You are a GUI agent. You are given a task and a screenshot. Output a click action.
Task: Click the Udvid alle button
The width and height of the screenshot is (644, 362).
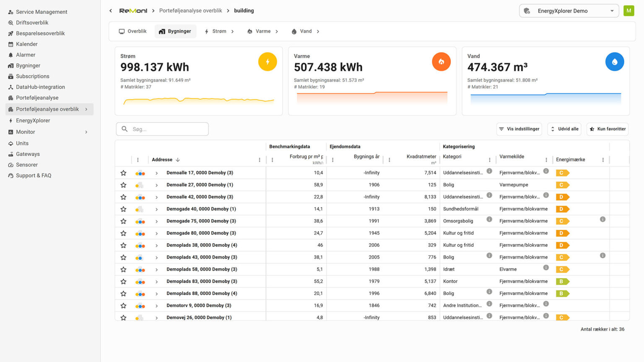(564, 129)
